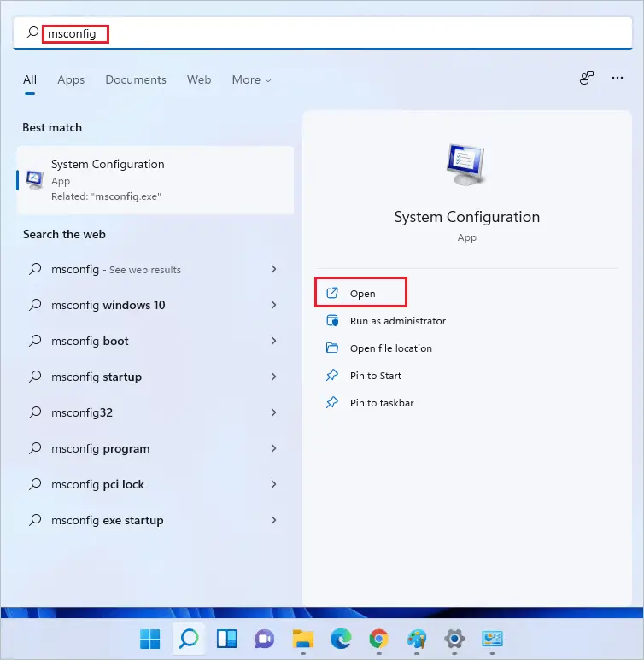644x660 pixels.
Task: Choose Pin to taskbar
Action: (382, 403)
